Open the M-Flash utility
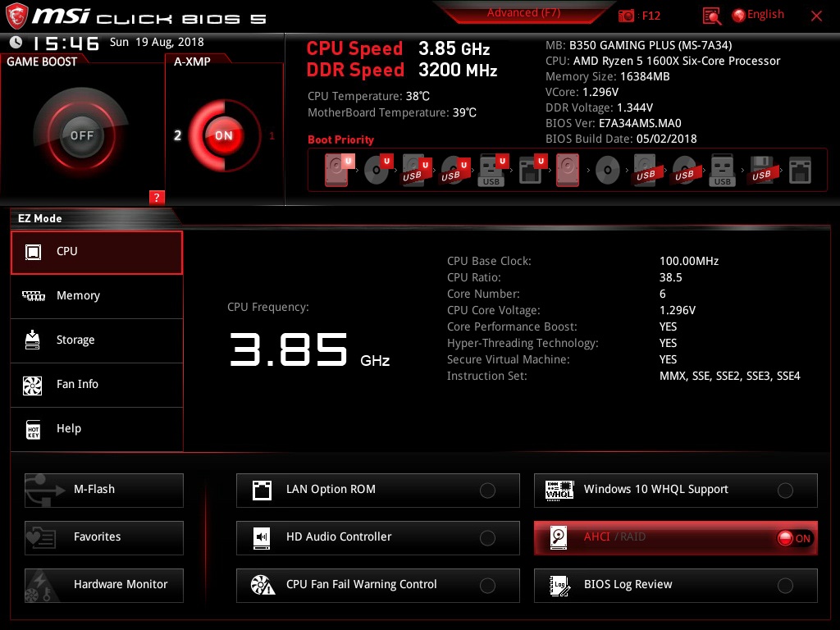840x630 pixels. [x=104, y=491]
